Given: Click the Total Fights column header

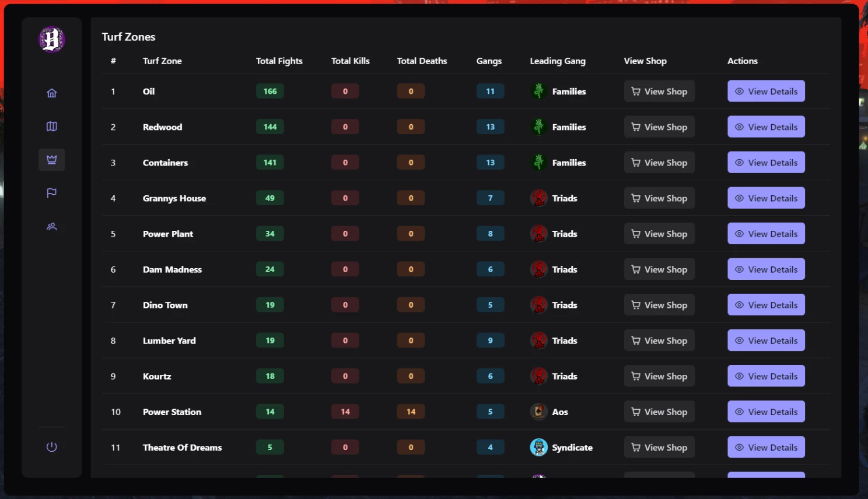Looking at the screenshot, I should 279,61.
